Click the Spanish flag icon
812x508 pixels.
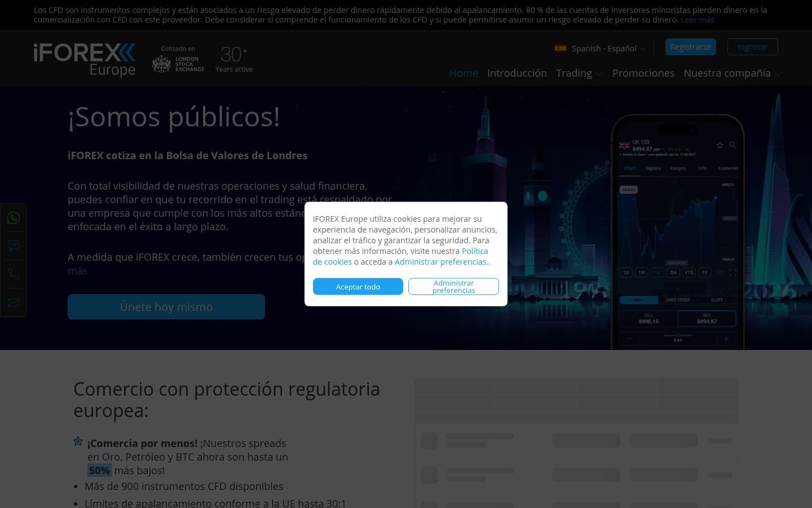coord(561,48)
